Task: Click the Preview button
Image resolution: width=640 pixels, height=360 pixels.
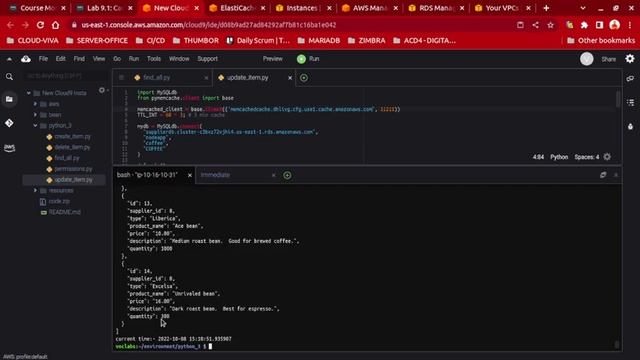Action: 273,59
